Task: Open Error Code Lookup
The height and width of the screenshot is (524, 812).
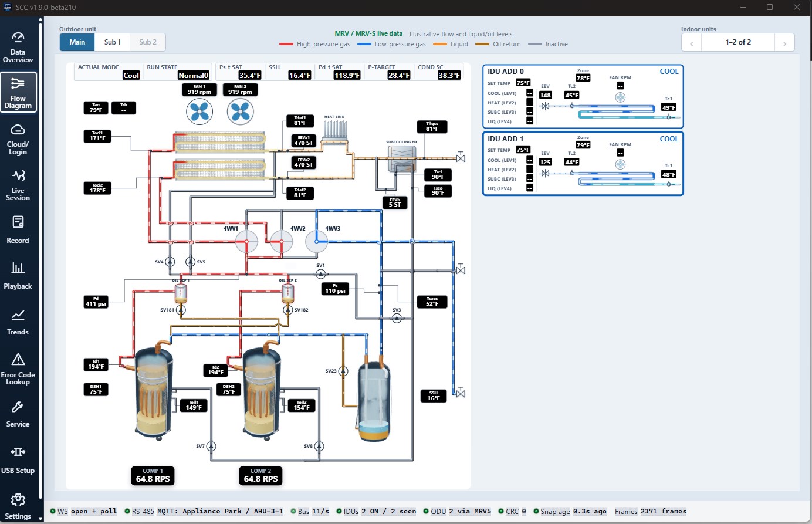Action: pyautogui.click(x=18, y=369)
